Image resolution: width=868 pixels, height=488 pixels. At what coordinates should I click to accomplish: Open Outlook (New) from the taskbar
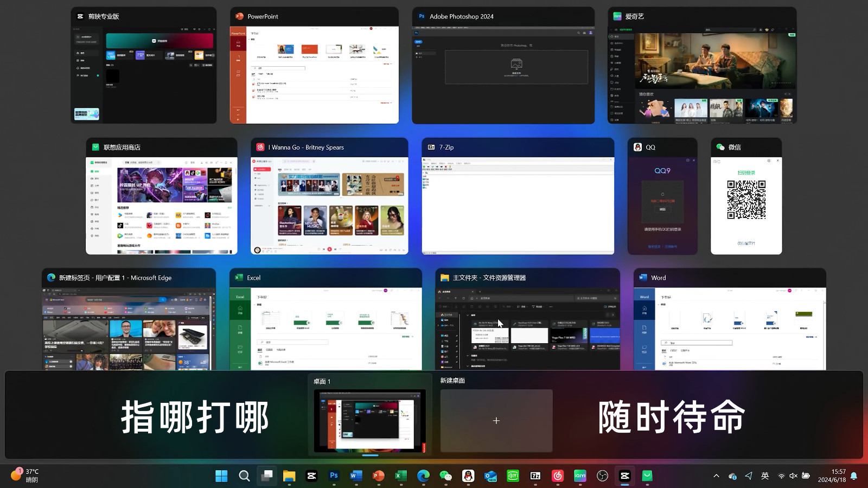click(490, 476)
